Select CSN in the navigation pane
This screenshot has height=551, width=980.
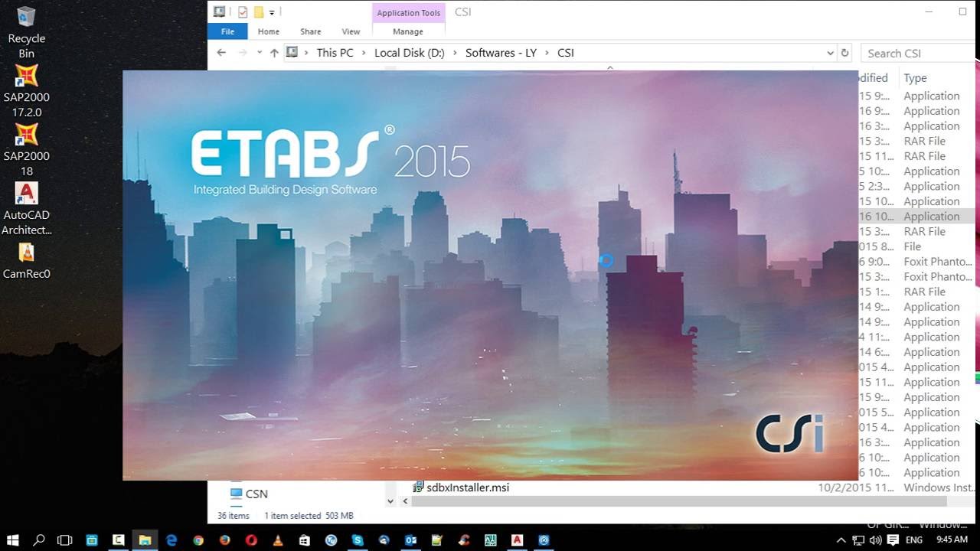[256, 494]
